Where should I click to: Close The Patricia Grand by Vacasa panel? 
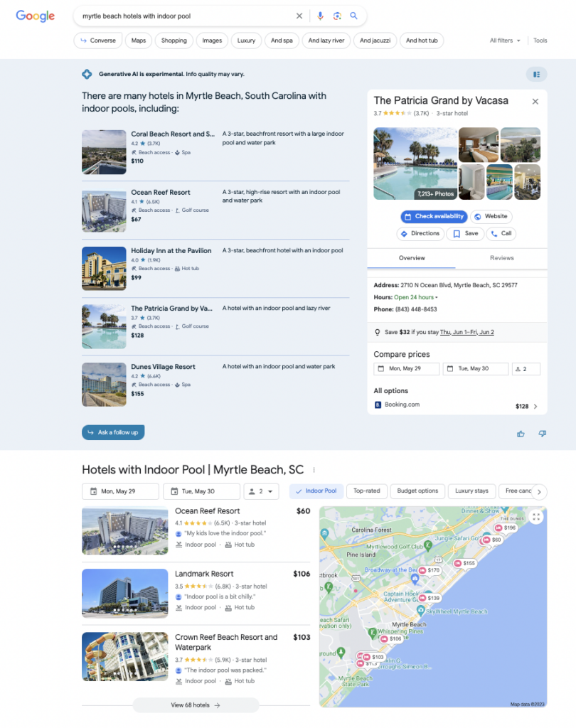pos(535,101)
